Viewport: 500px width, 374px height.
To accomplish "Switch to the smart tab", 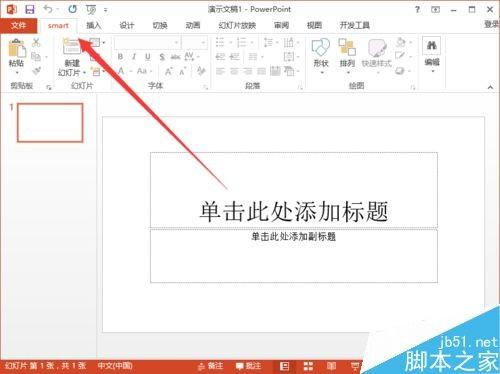I will (58, 25).
